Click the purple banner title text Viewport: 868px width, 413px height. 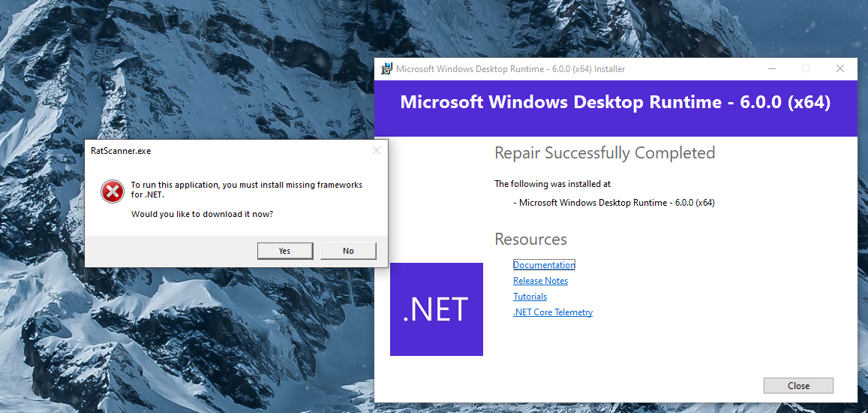coord(615,103)
